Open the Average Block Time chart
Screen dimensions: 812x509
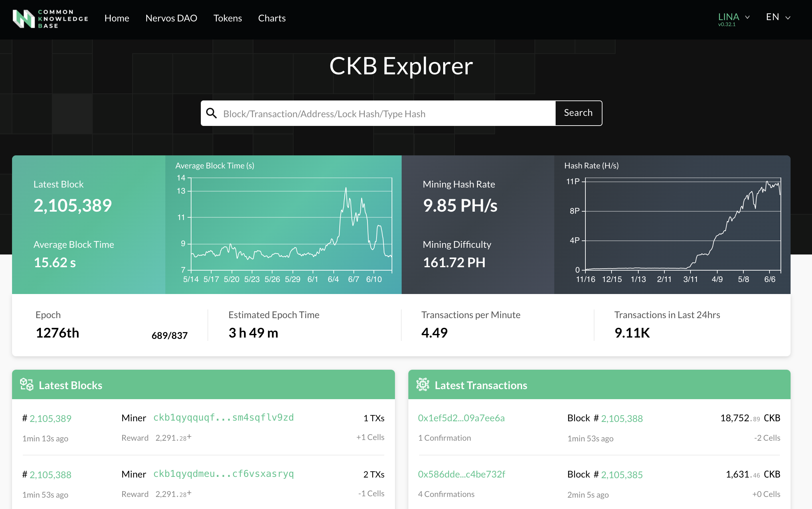click(x=283, y=225)
